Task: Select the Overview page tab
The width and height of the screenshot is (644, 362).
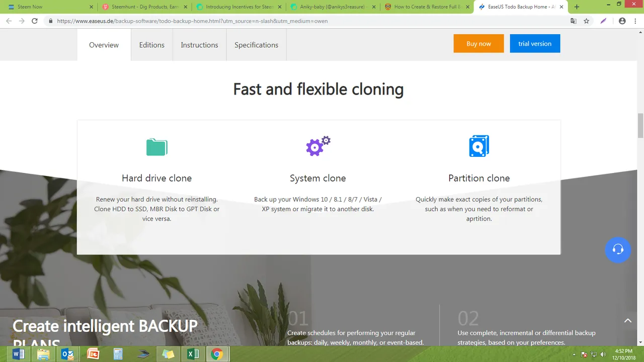Action: tap(104, 45)
